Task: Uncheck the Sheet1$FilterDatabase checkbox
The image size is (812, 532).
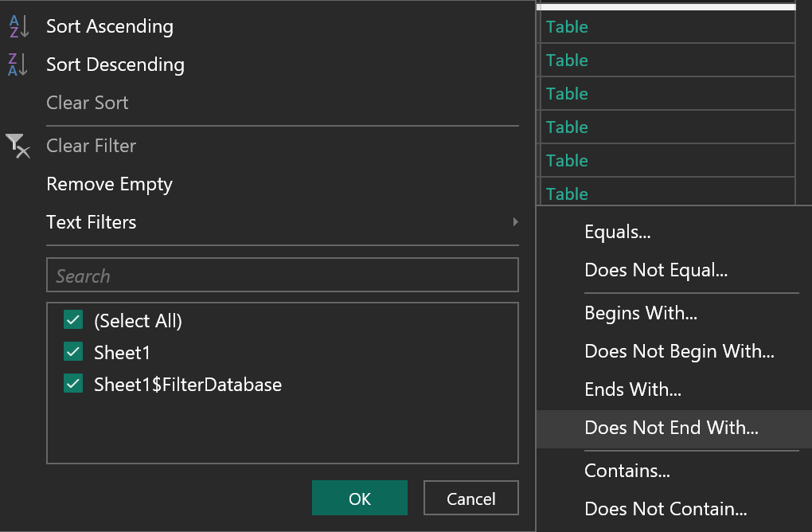Action: pos(73,385)
